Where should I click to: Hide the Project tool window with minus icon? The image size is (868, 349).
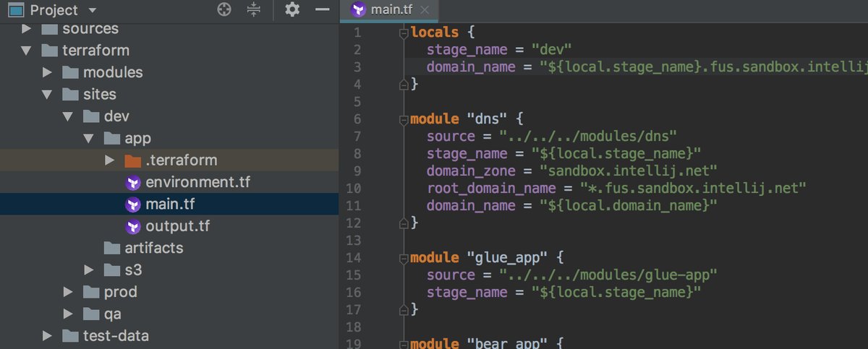coord(322,9)
